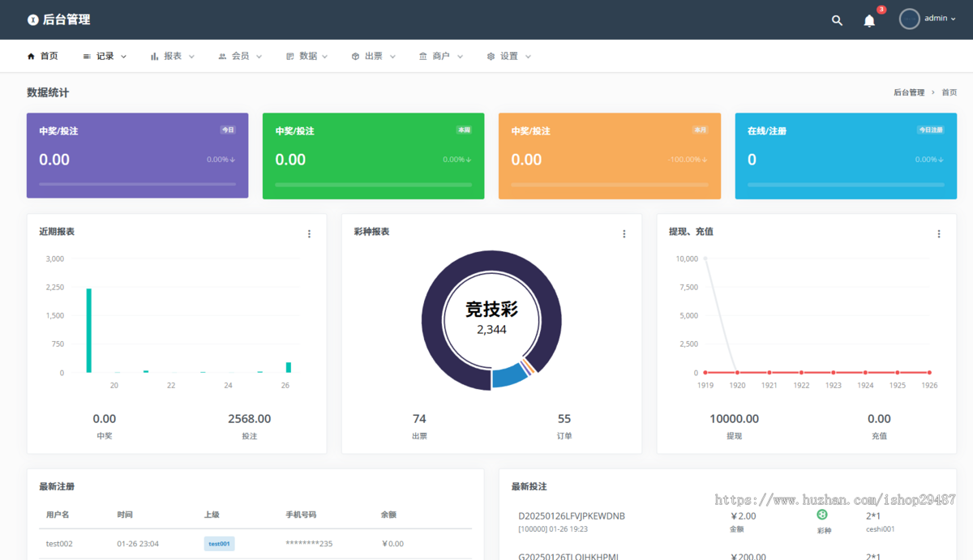Click the people icon beside 会员
Image resolution: width=973 pixels, height=560 pixels.
tap(222, 57)
